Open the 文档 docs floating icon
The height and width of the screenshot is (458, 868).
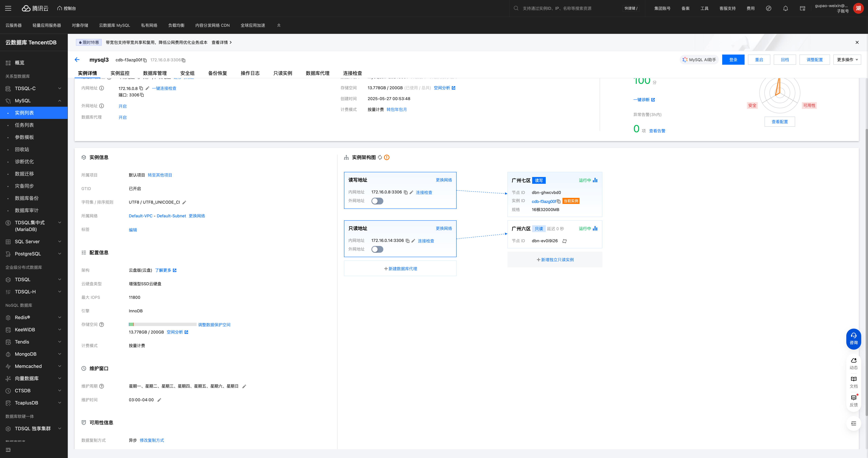[x=854, y=382]
